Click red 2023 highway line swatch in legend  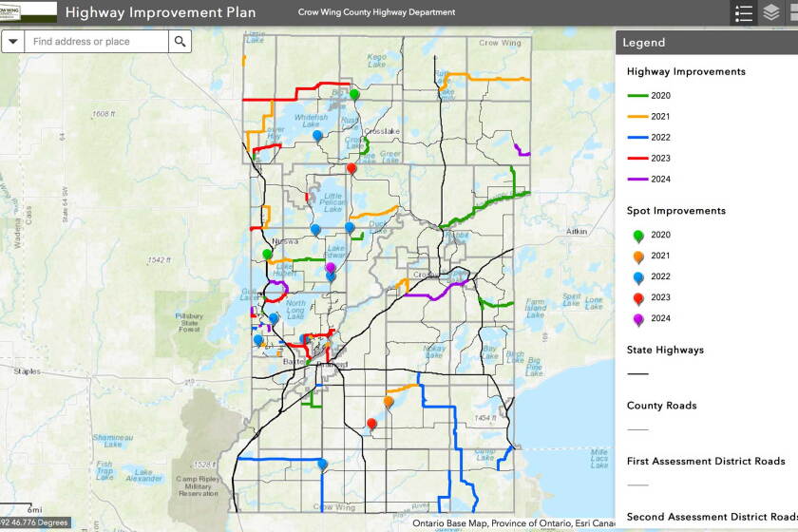(x=637, y=159)
